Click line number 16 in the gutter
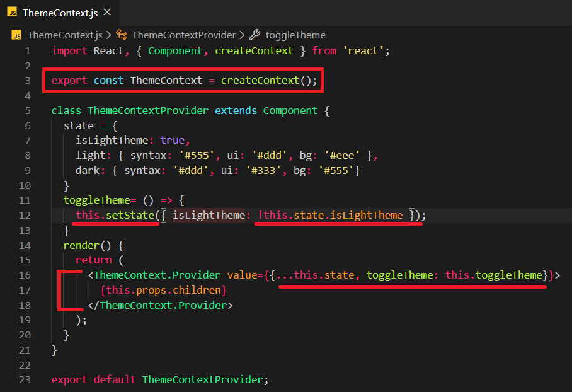The height and width of the screenshot is (392, 572). pyautogui.click(x=25, y=275)
